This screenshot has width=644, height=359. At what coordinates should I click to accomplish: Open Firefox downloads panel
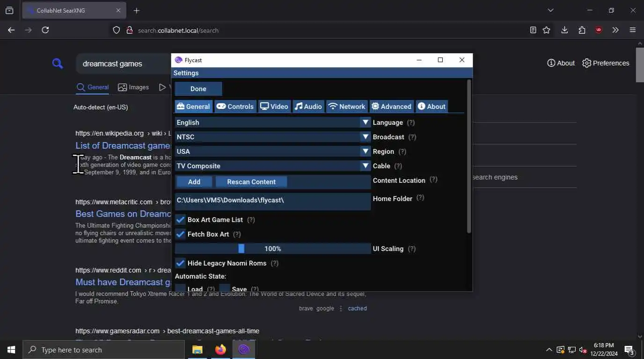(564, 30)
